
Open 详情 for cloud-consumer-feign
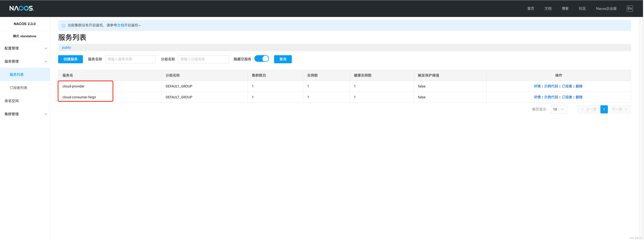tap(537, 97)
